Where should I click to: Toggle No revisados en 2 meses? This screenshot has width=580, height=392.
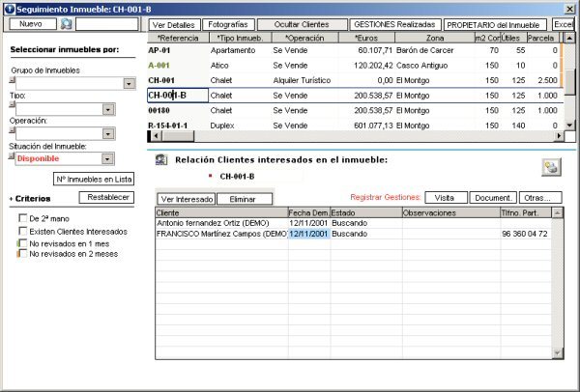23,254
